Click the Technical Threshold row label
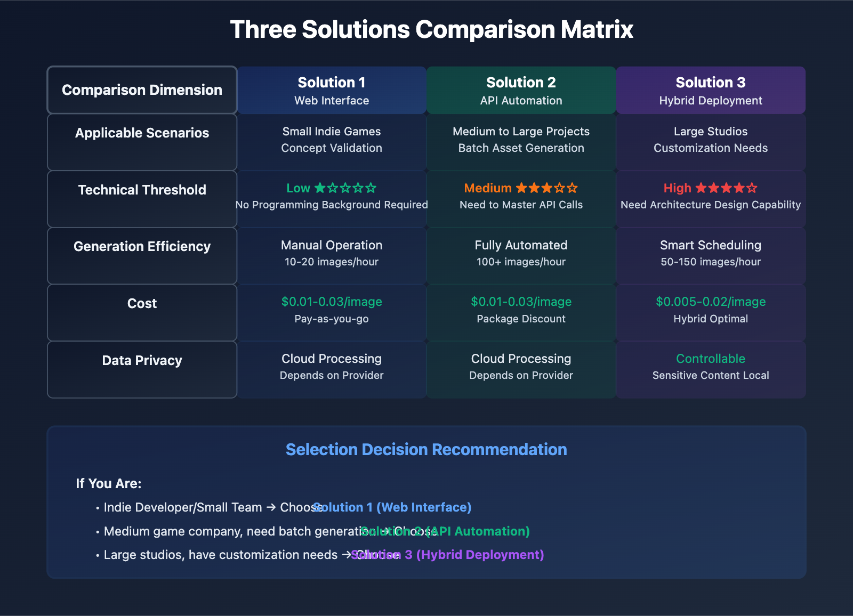This screenshot has height=616, width=853. click(142, 190)
